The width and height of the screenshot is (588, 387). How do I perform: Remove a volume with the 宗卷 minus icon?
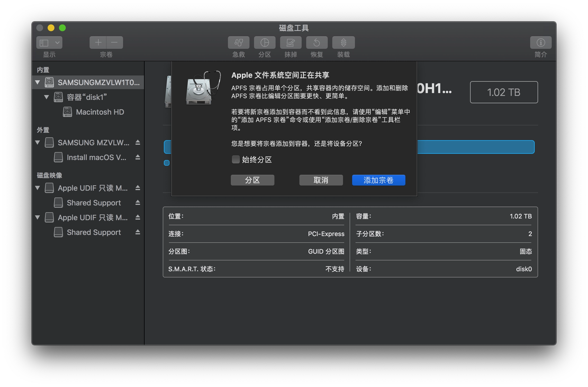[x=115, y=42]
